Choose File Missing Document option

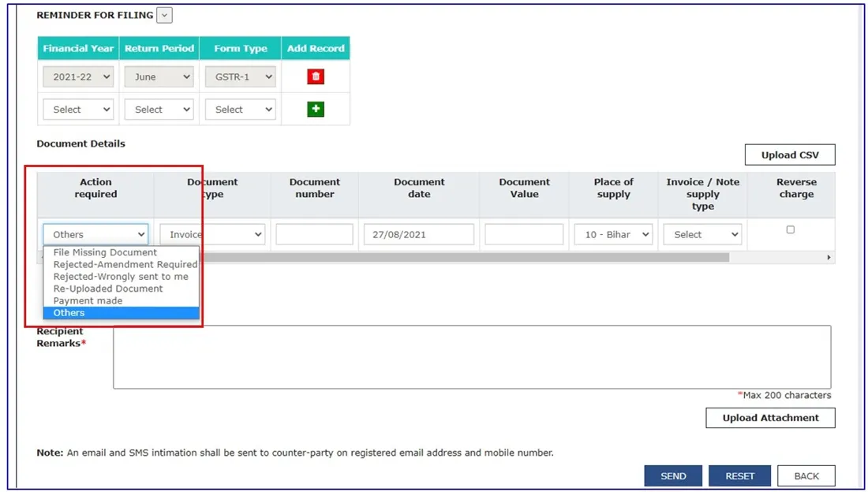click(x=122, y=252)
